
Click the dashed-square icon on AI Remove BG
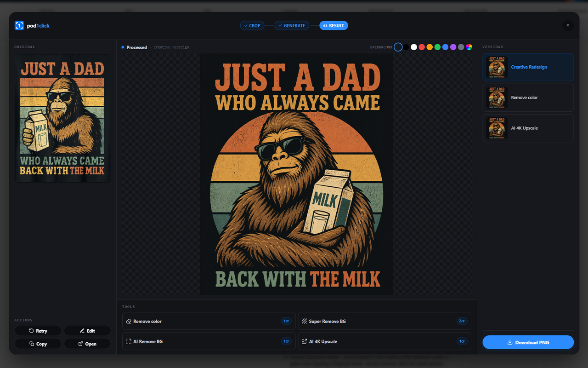[129, 341]
